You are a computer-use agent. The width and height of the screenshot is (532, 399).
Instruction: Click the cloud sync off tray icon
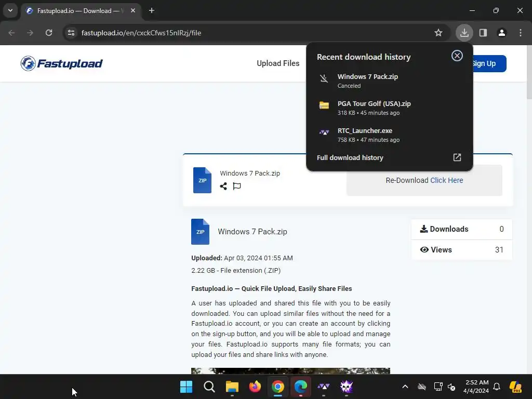pyautogui.click(x=422, y=387)
